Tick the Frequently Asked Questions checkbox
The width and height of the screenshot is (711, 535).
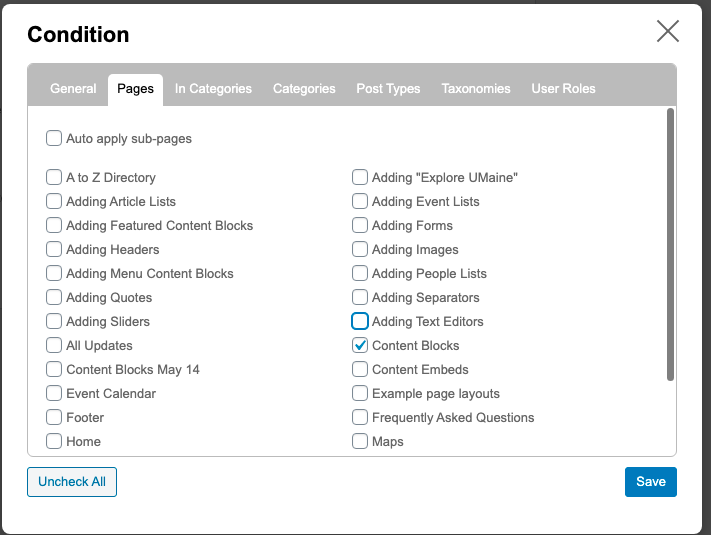point(360,417)
